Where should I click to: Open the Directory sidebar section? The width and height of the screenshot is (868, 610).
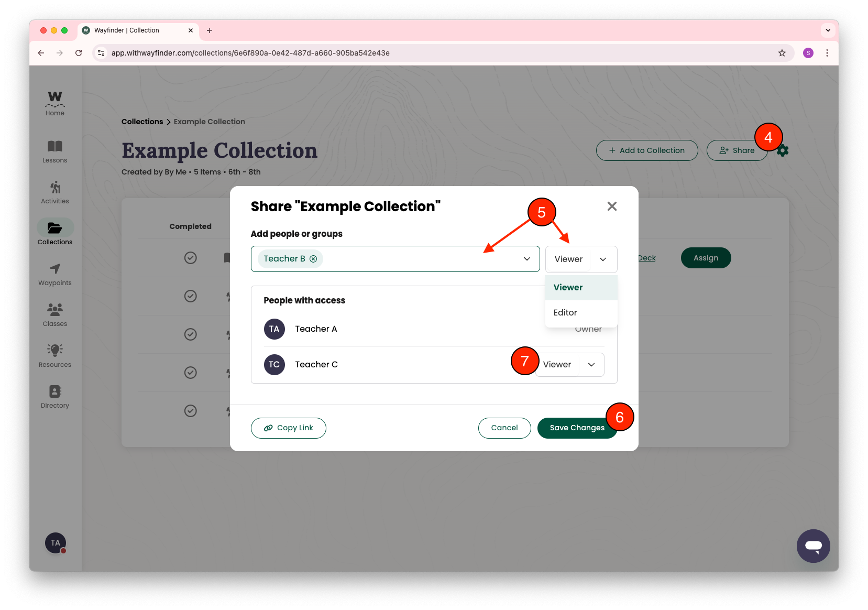[55, 397]
